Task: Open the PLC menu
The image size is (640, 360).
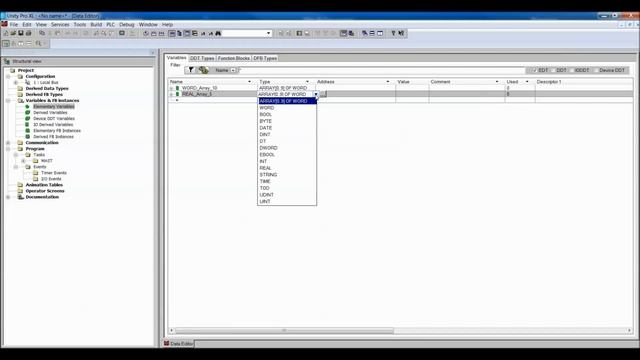Action: tap(111, 24)
